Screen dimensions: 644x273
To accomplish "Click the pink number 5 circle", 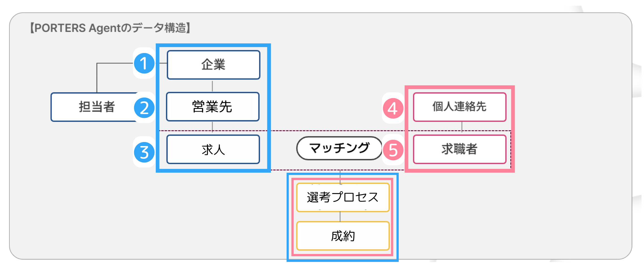I will tap(393, 150).
